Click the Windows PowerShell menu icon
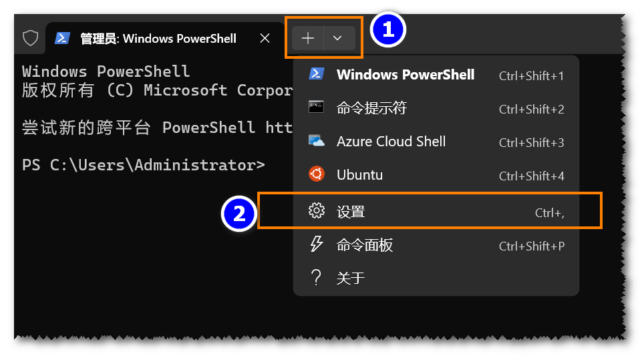The width and height of the screenshot is (644, 358). pos(316,74)
